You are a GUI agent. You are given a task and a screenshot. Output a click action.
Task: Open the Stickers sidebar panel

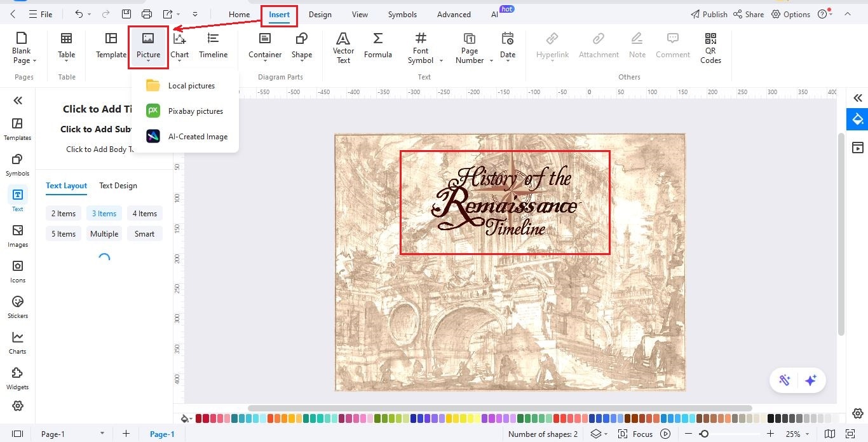[17, 307]
